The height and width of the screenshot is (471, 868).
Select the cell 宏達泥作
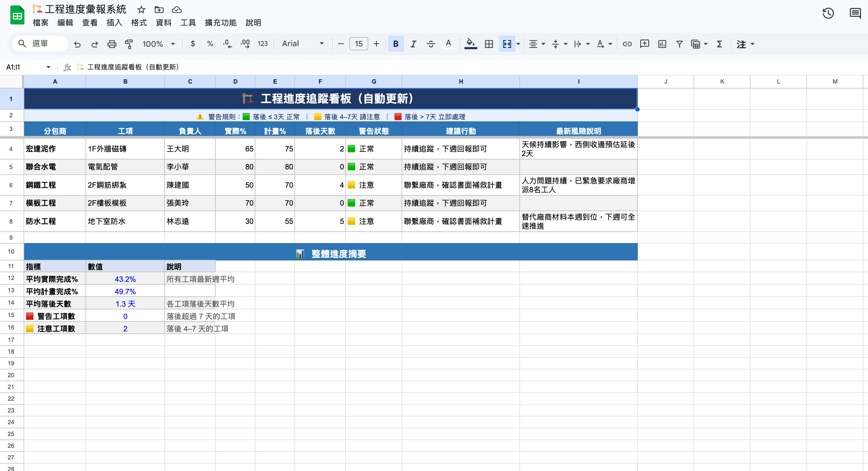point(55,149)
